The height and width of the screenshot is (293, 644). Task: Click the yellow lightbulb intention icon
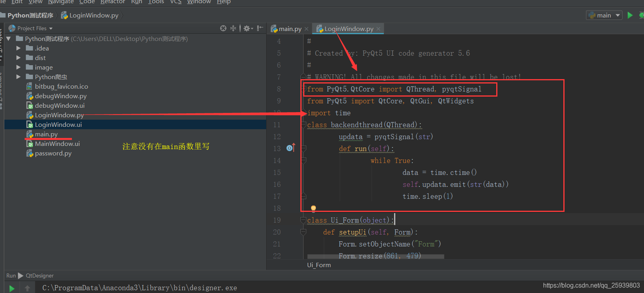point(313,208)
